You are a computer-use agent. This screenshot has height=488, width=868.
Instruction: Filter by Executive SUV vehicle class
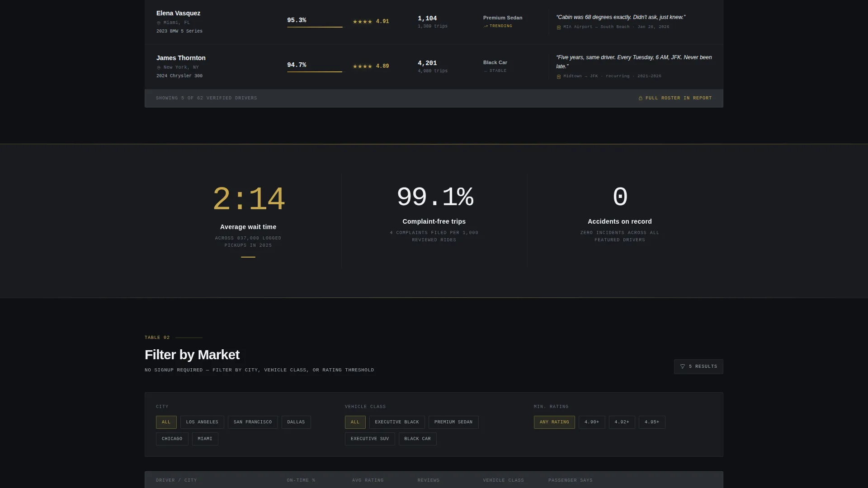tap(370, 439)
